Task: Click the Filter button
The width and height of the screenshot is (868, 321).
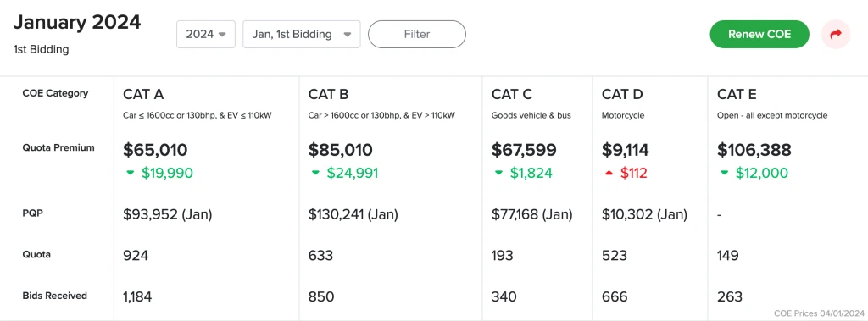Action: point(417,35)
